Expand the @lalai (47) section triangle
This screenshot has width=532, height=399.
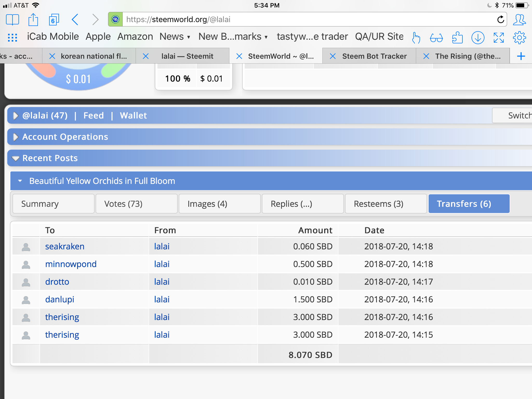(x=16, y=116)
